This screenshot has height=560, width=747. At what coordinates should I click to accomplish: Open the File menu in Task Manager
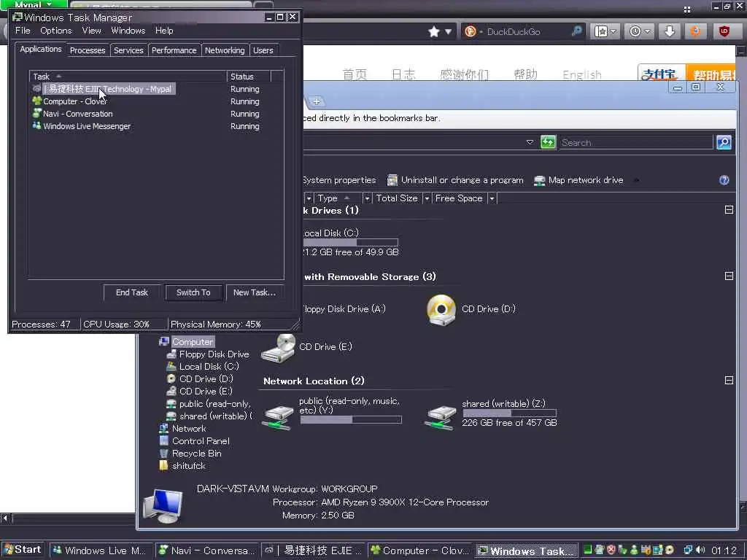point(23,31)
